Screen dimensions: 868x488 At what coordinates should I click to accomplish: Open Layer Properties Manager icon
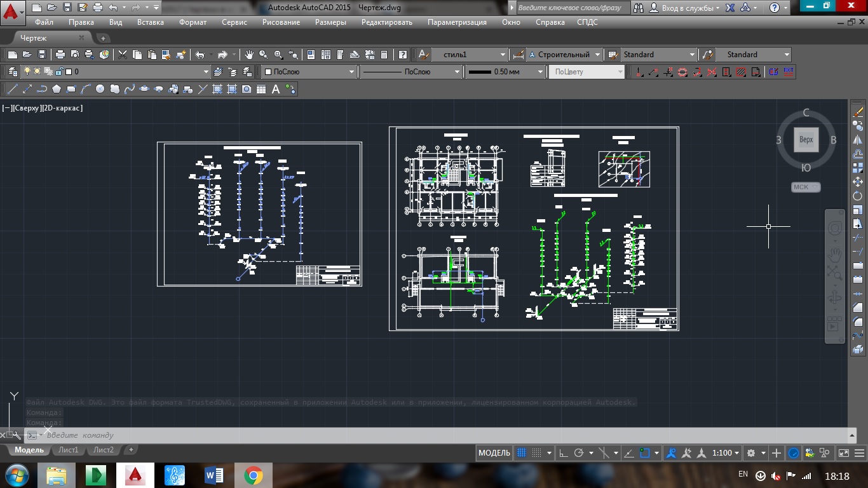coord(11,72)
